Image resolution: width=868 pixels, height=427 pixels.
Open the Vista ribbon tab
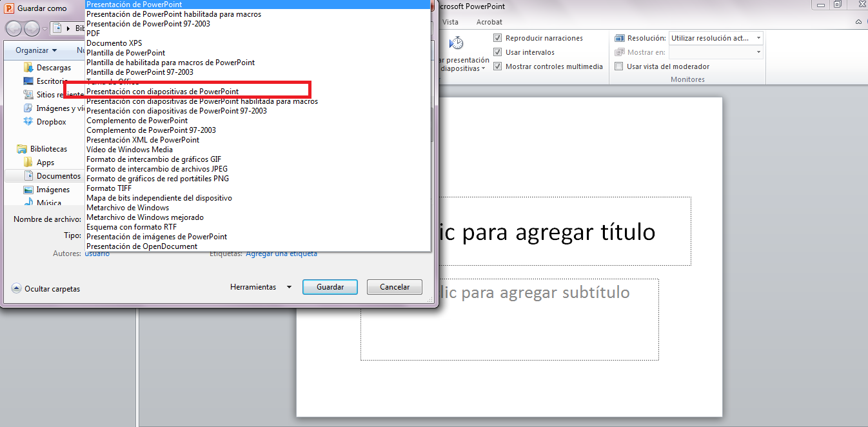coord(451,22)
